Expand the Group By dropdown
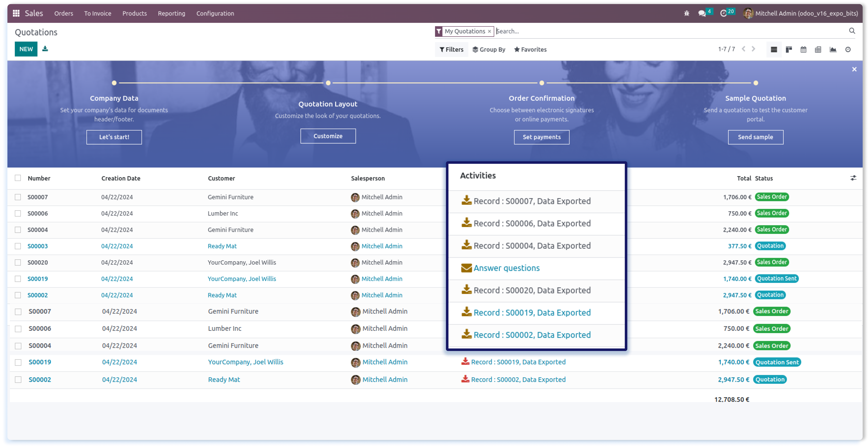 click(489, 50)
